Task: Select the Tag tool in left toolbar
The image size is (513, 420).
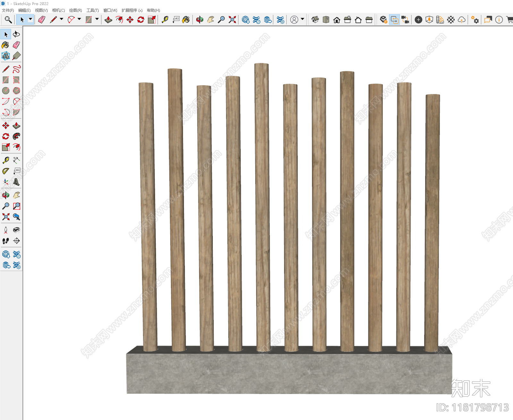Action: [x=16, y=56]
